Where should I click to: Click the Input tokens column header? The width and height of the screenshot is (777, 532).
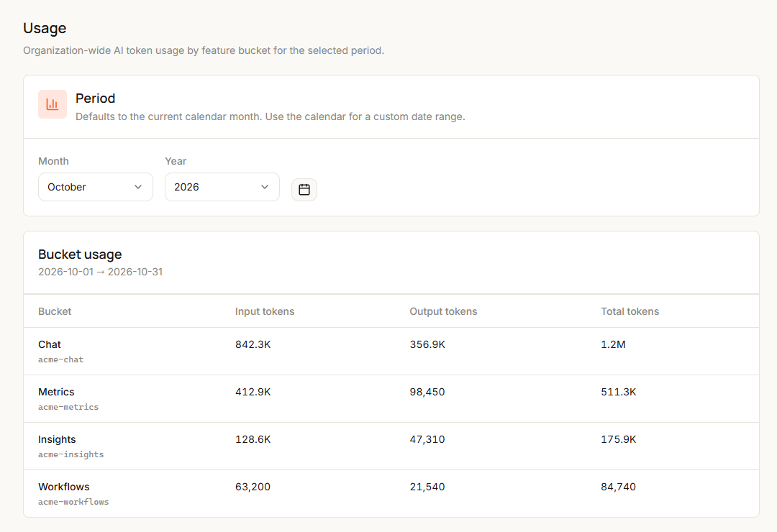coord(265,311)
